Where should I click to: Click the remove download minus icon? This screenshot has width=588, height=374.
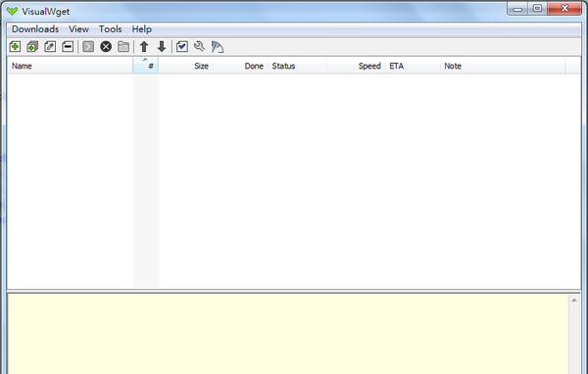(x=68, y=47)
